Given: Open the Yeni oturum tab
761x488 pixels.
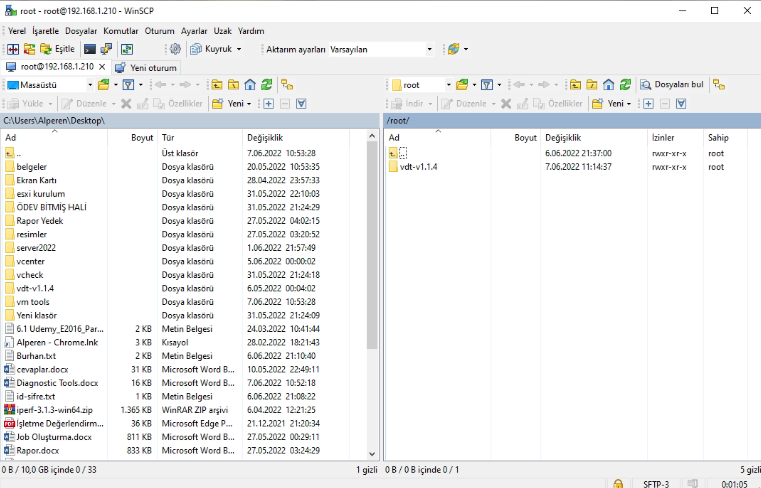Looking at the screenshot, I should coord(147,67).
